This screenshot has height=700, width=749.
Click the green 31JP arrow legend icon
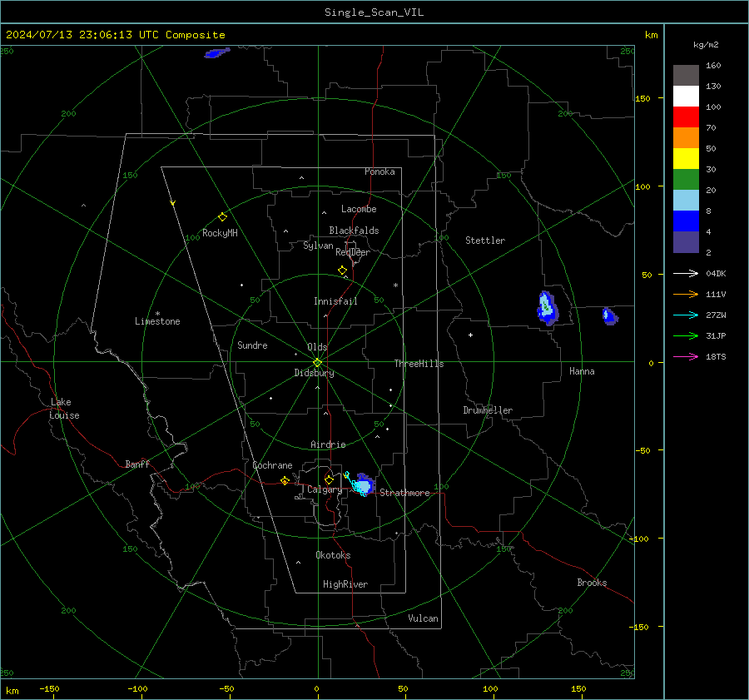[686, 336]
